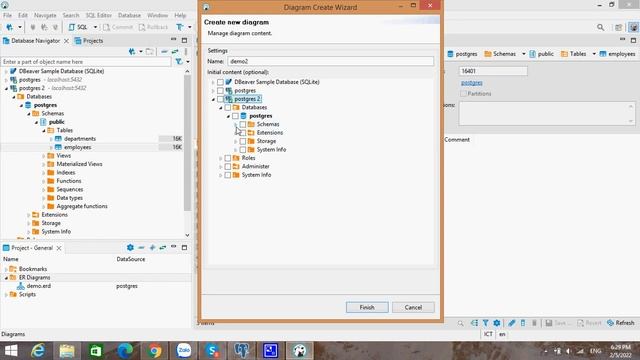Image resolution: width=640 pixels, height=360 pixels.
Task: Check the Databases folder in the wizard
Action: coord(228,107)
